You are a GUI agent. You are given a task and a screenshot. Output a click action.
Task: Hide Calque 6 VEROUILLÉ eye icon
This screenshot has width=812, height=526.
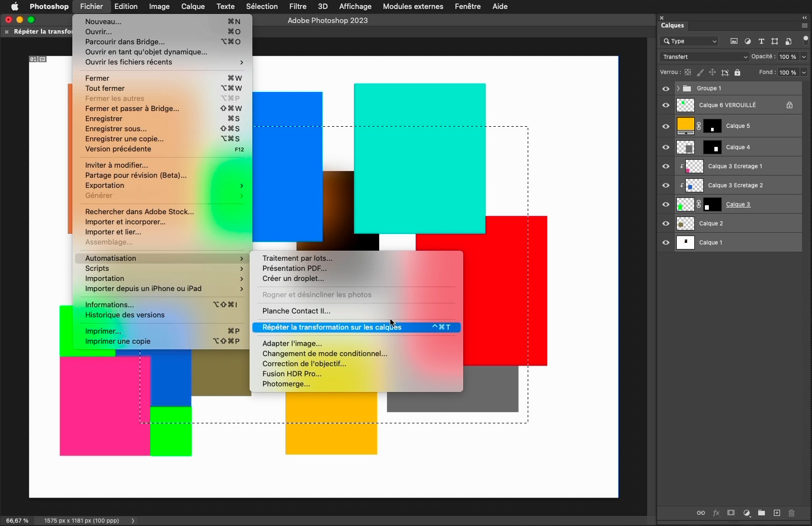[666, 105]
